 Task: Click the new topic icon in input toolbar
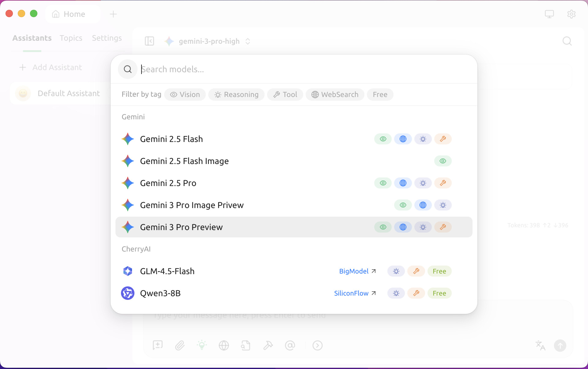click(158, 345)
